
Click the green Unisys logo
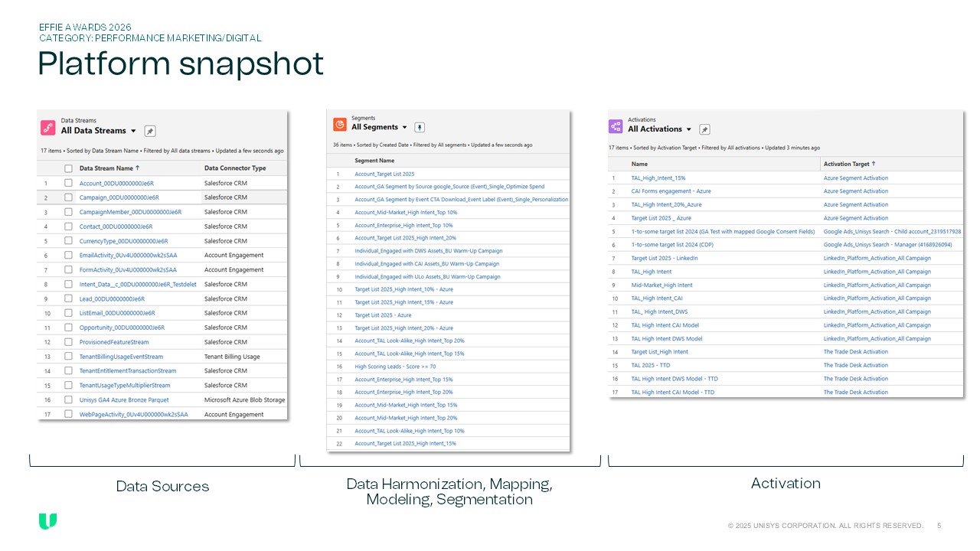click(x=47, y=521)
